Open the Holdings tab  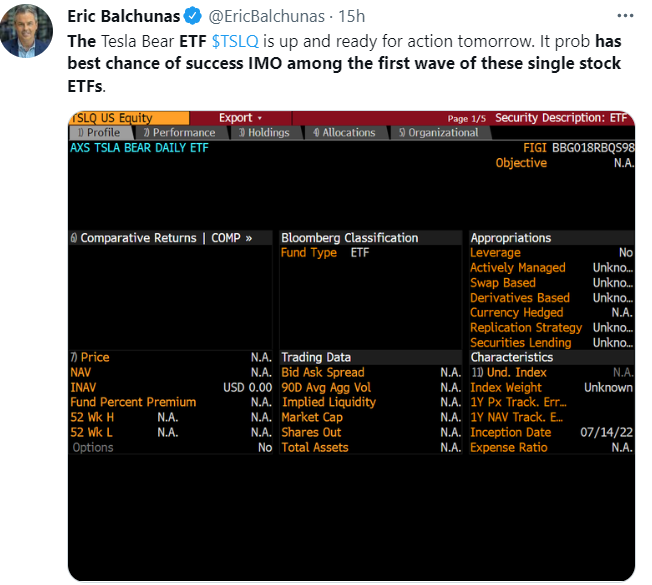click(264, 132)
